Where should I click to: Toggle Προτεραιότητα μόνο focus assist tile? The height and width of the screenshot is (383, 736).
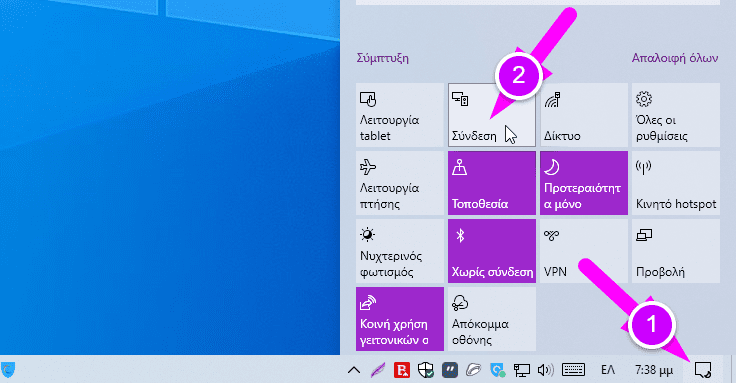pos(584,183)
